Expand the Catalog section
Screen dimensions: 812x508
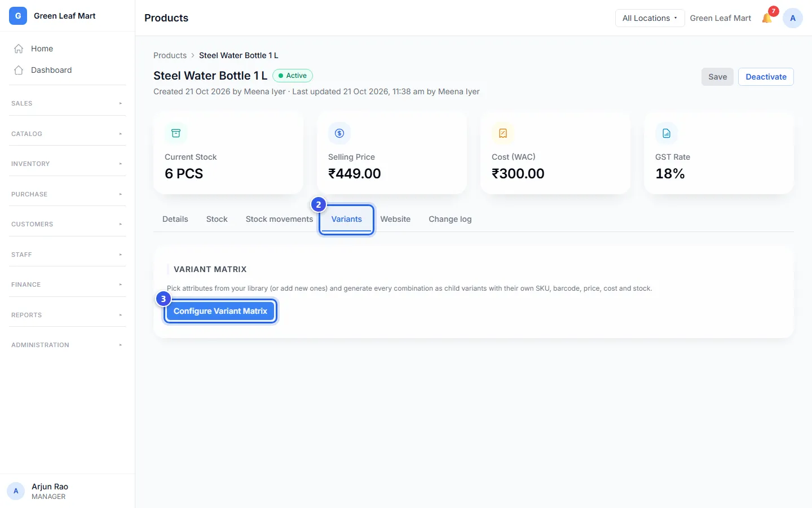click(67, 134)
